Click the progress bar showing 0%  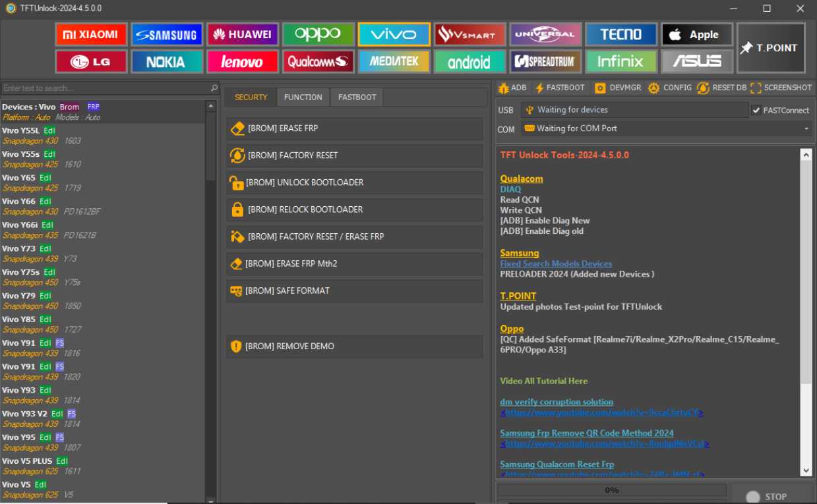[x=611, y=490]
